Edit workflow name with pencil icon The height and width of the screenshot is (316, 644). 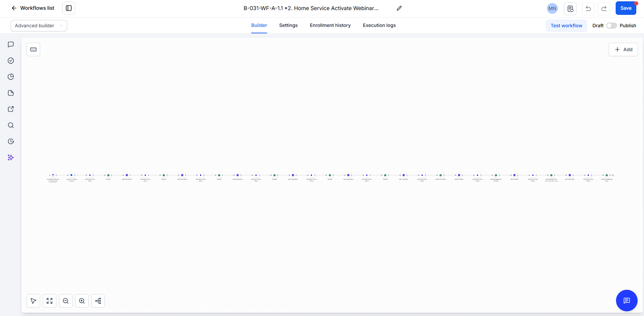pos(399,8)
